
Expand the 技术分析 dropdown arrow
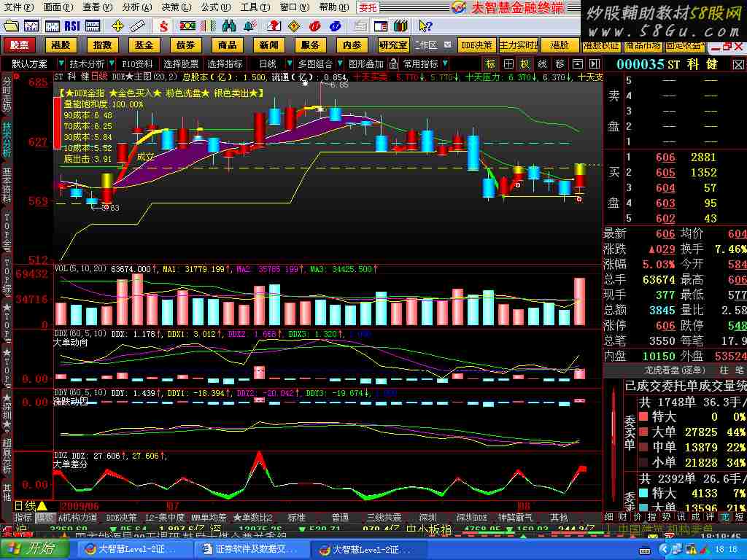tap(112, 63)
